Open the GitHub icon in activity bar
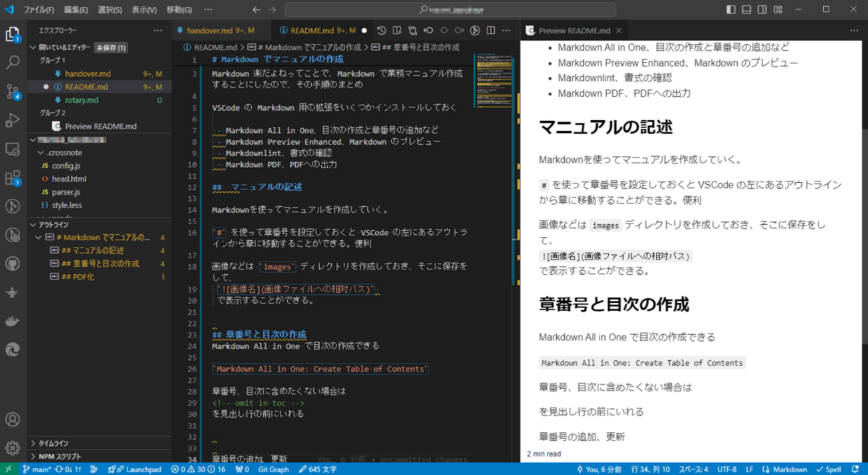This screenshot has width=868, height=475. [x=13, y=264]
